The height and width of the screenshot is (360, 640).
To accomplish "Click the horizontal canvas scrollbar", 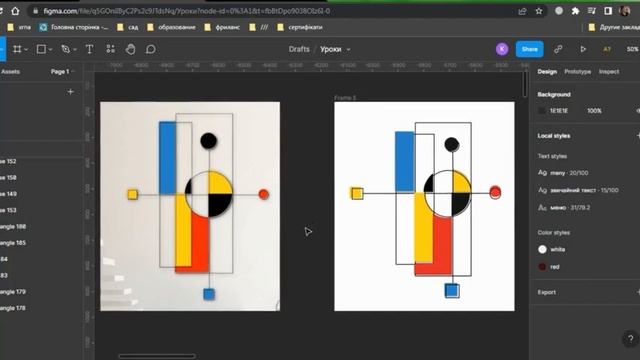I will point(157,356).
